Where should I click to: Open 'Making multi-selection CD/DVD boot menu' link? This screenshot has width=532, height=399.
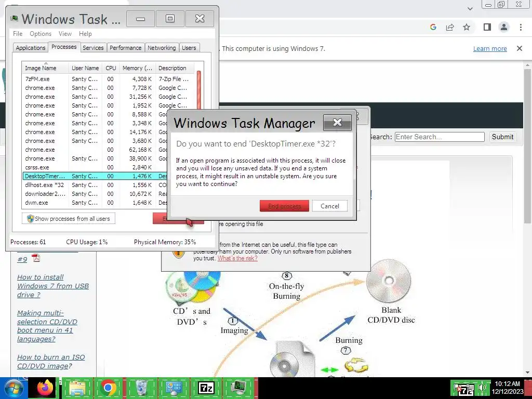coord(47,326)
